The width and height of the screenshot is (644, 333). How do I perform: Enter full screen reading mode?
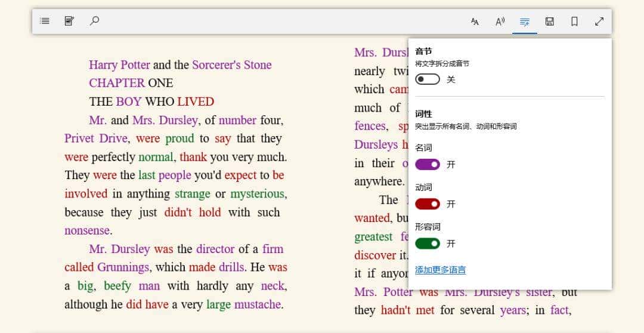(599, 21)
